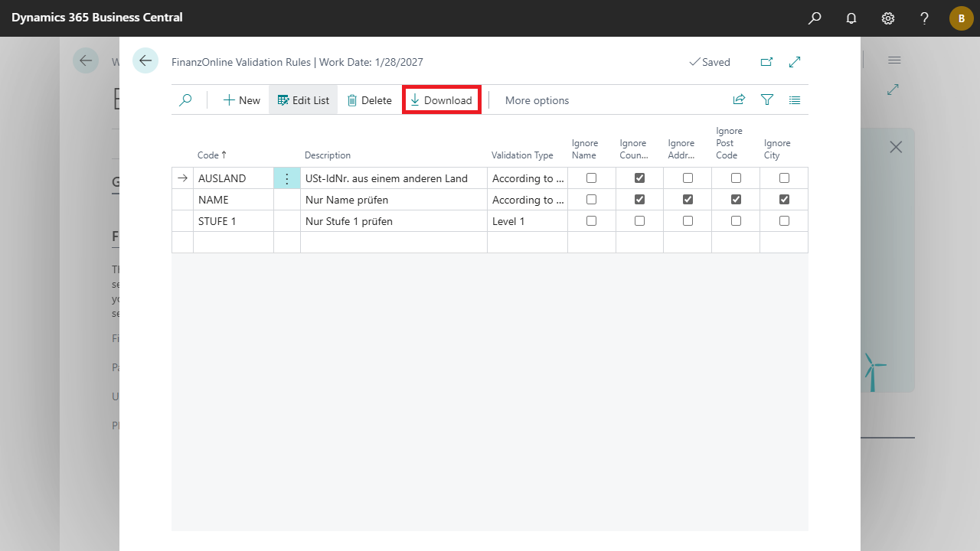This screenshot has width=980, height=551.
Task: Uncheck Ignore Country for AUSLAND
Action: (x=639, y=178)
